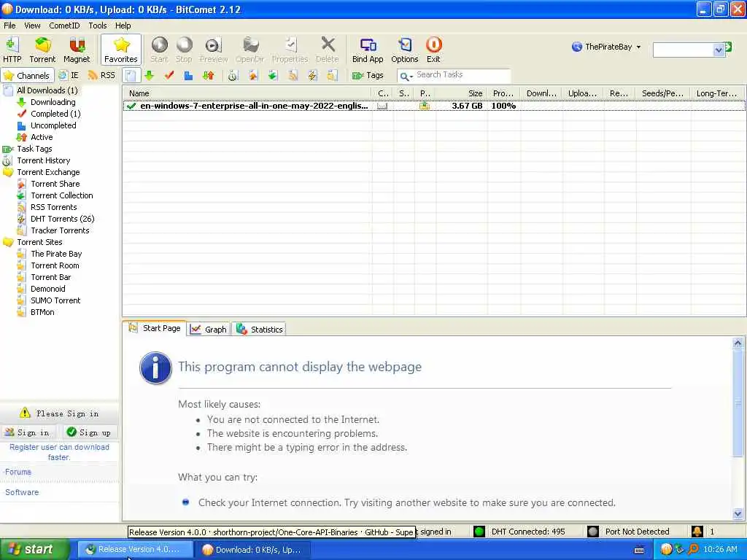The image size is (747, 560).
Task: Open the ThePirateBay search engine dropdown
Action: pos(607,47)
